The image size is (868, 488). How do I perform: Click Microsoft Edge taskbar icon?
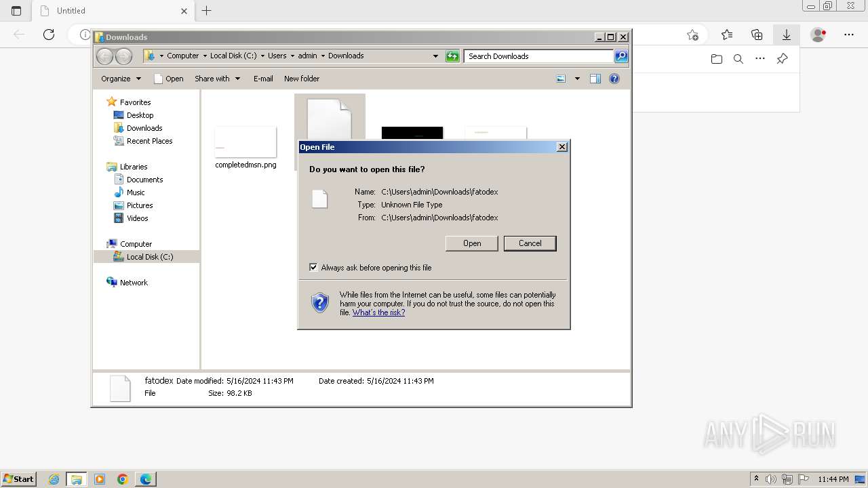point(146,479)
